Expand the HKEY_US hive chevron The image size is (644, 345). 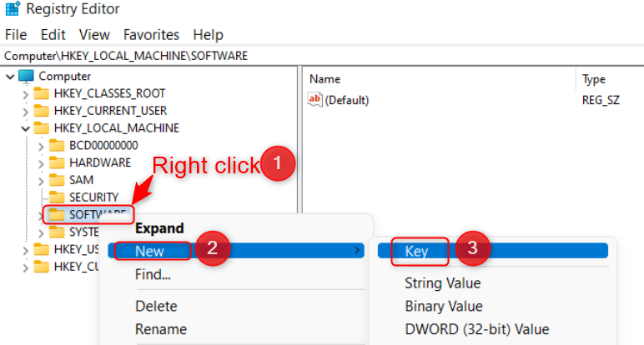[x=26, y=250]
